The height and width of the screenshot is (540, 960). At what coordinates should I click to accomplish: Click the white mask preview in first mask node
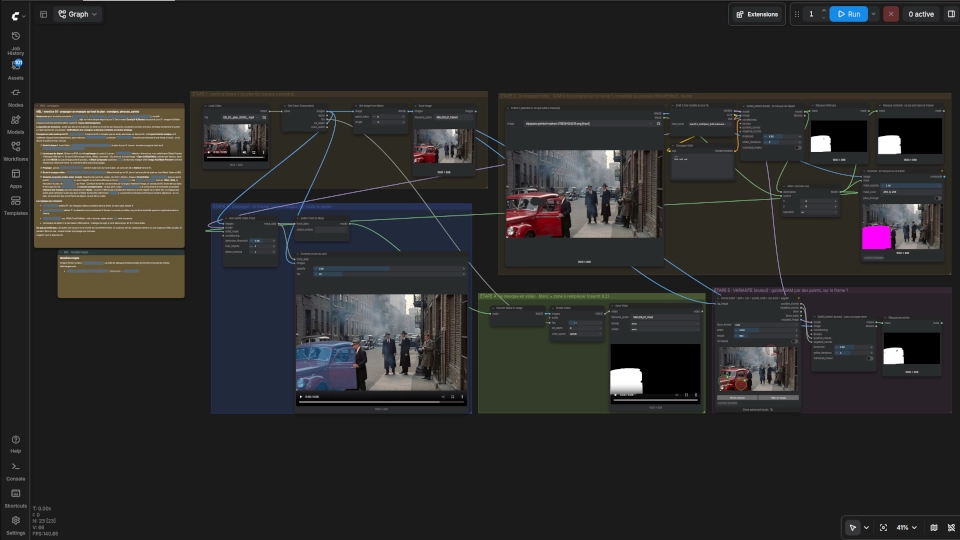point(839,136)
